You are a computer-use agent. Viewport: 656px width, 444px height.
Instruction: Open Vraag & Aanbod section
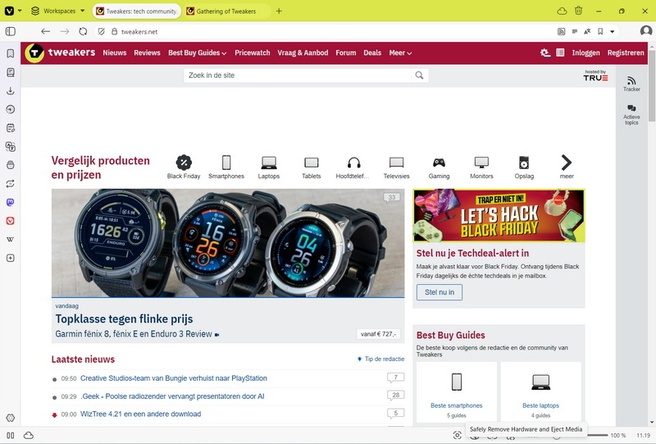302,53
